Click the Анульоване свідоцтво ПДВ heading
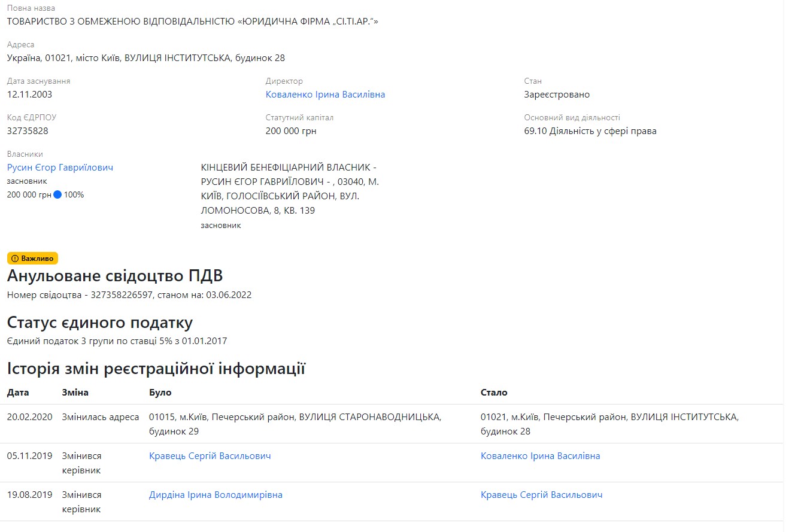Viewport: 804px width, 532px height. 115,276
